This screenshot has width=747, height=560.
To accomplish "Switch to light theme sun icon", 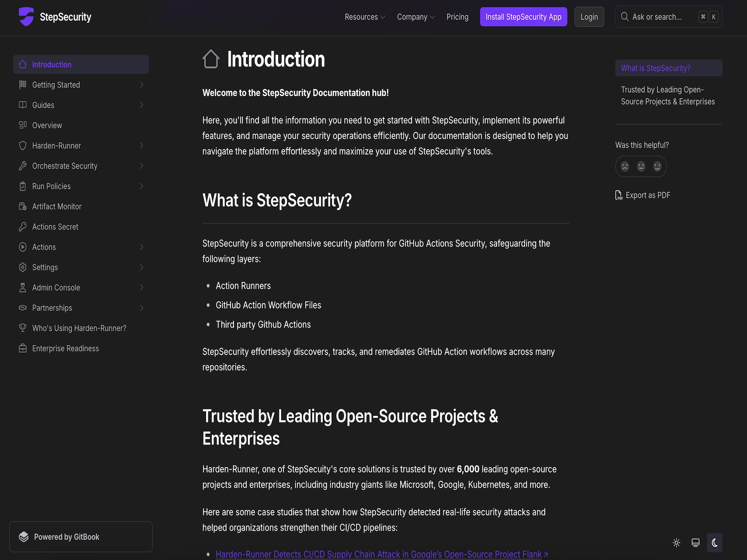I will [677, 543].
